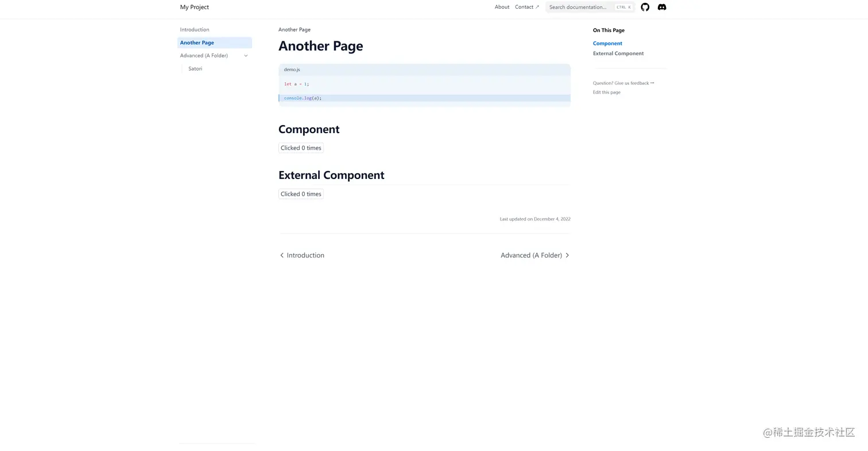The image size is (868, 451).
Task: Click the right chevron beside Advanced (A Folder)
Action: 567,255
